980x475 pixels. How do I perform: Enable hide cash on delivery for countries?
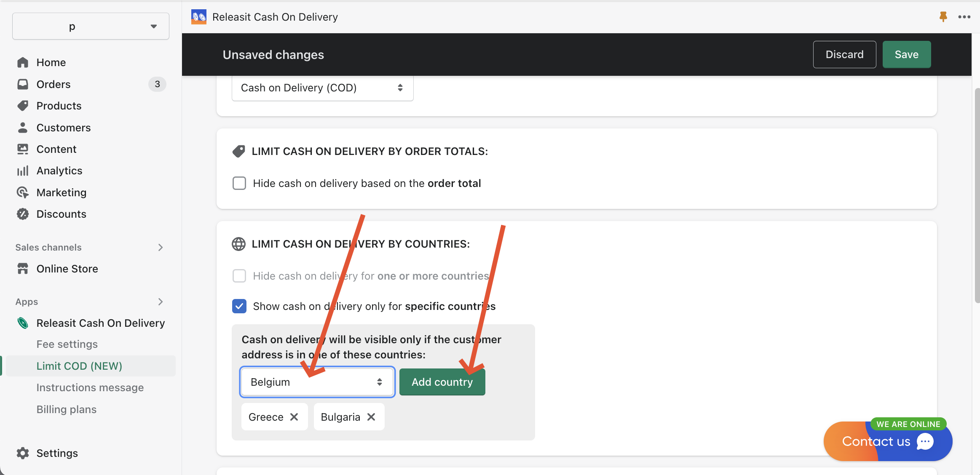tap(239, 276)
